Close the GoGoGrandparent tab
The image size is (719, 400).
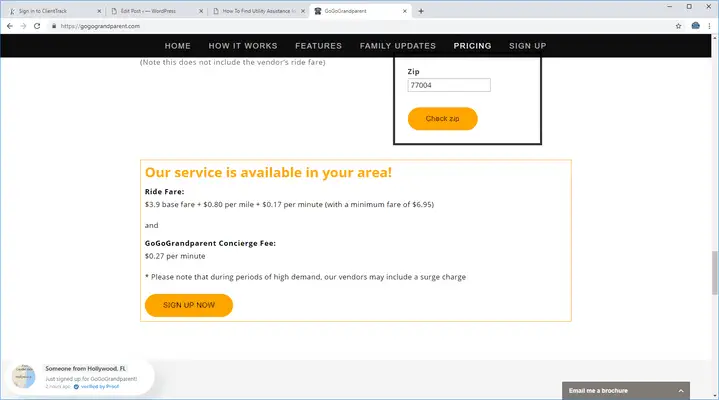[x=404, y=11]
